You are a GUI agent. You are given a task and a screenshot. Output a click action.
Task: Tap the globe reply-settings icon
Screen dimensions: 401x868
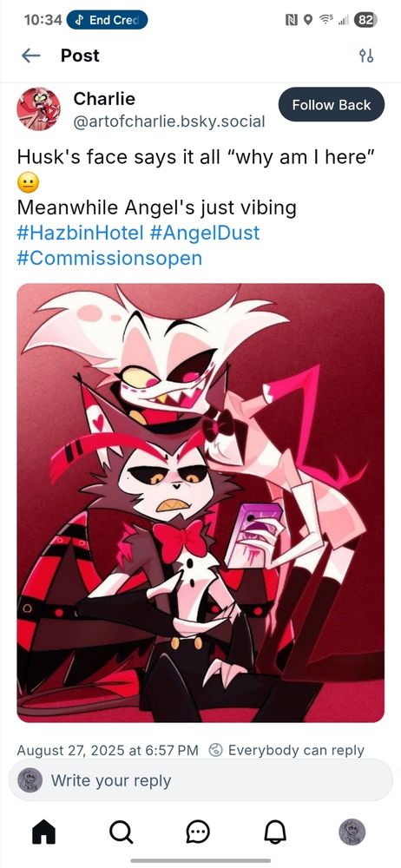[x=215, y=751]
